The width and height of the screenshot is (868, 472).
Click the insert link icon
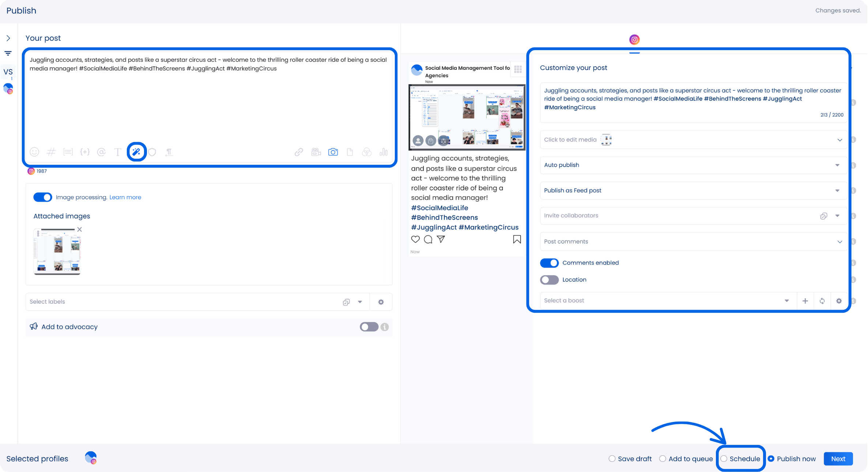(x=299, y=152)
